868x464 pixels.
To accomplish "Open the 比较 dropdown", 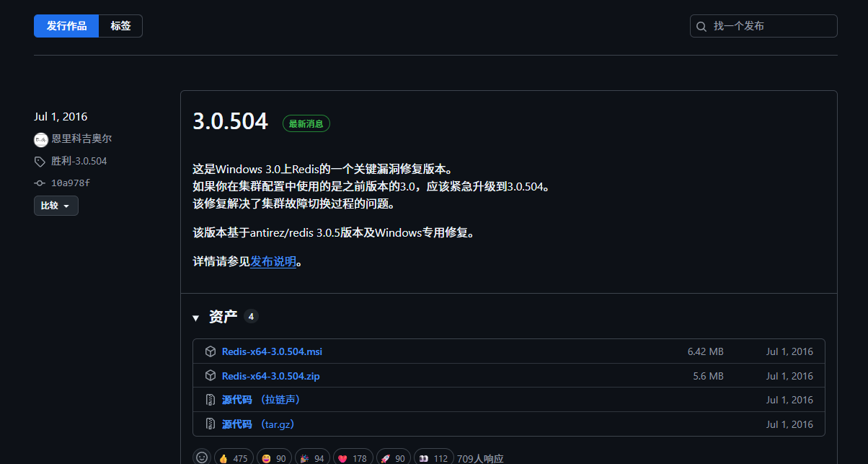I will click(56, 205).
